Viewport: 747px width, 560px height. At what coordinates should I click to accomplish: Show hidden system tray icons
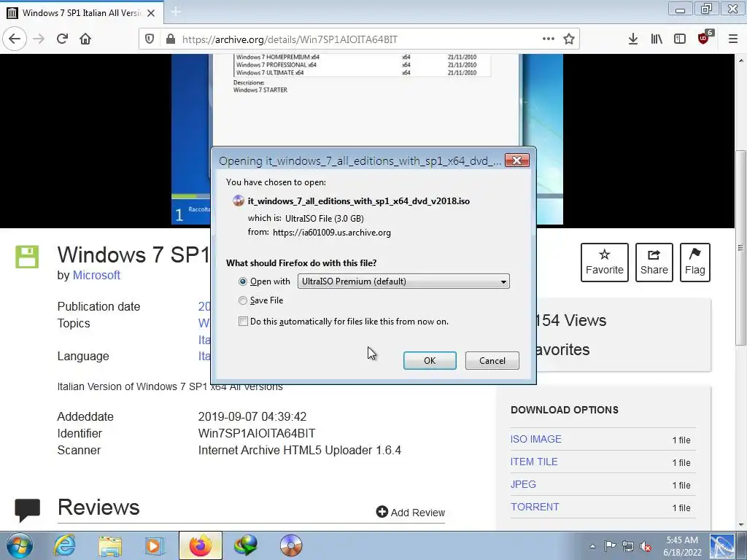pos(592,546)
